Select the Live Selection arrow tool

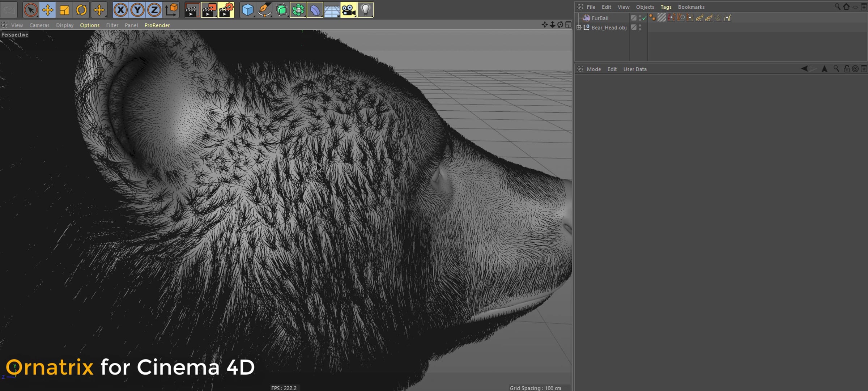(x=31, y=10)
